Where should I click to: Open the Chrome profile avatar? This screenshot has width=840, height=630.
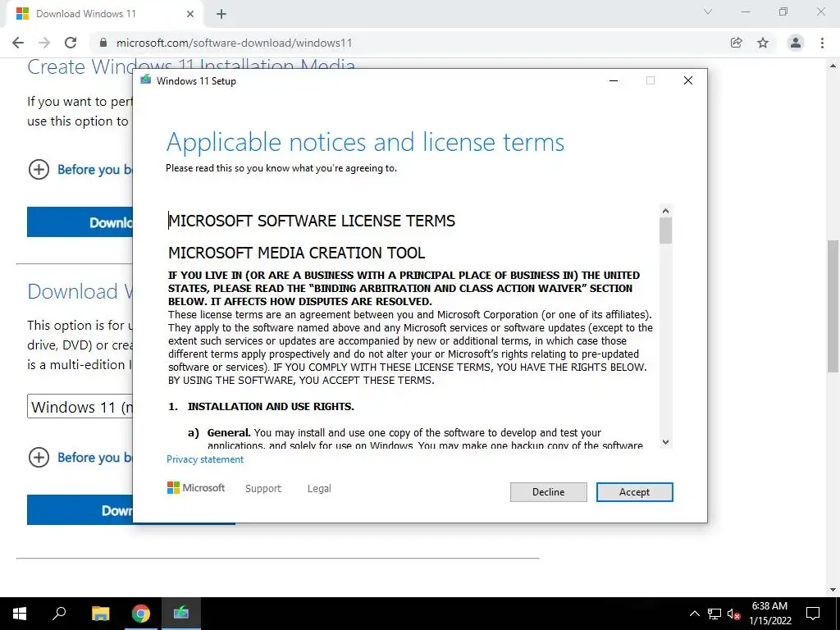click(796, 43)
